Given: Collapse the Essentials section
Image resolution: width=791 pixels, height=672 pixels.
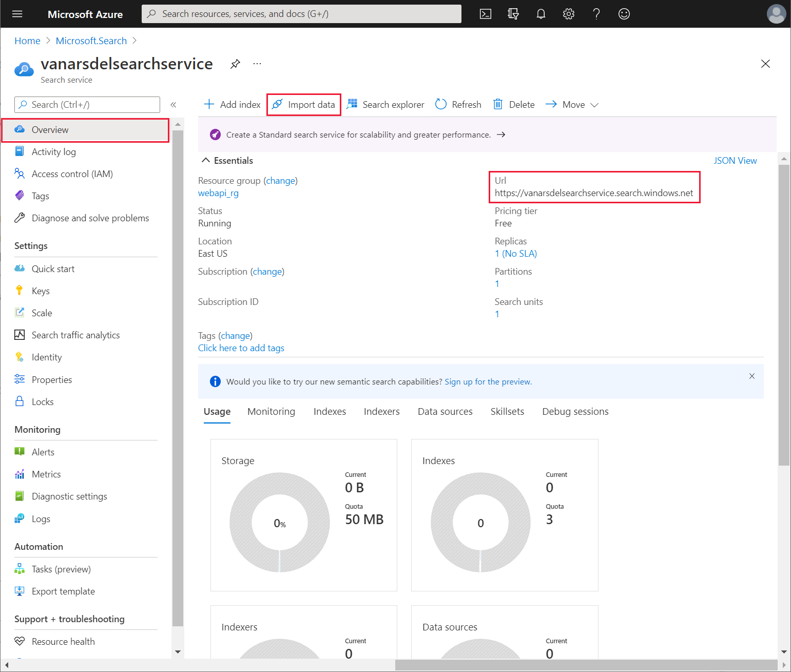Looking at the screenshot, I should pos(206,161).
